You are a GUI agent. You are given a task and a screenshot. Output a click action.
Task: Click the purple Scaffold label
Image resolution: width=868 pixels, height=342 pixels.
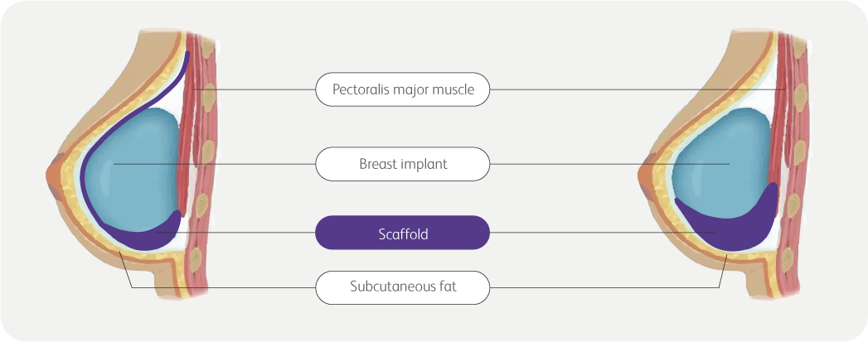tap(402, 233)
